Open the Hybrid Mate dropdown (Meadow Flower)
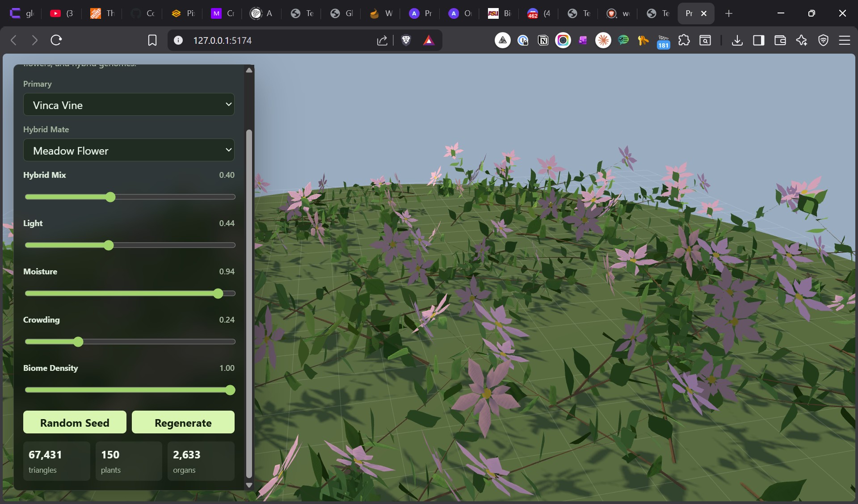Viewport: 858px width, 504px height. tap(129, 150)
